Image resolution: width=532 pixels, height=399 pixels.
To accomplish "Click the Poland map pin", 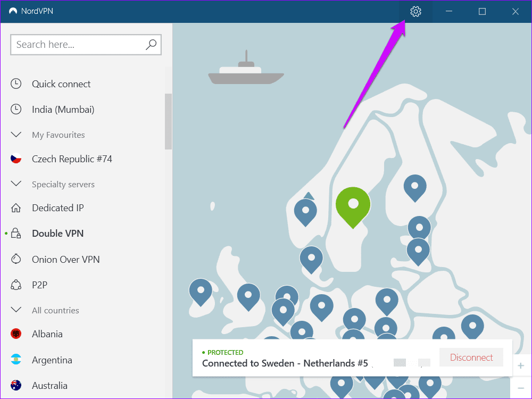I will click(x=386, y=302).
